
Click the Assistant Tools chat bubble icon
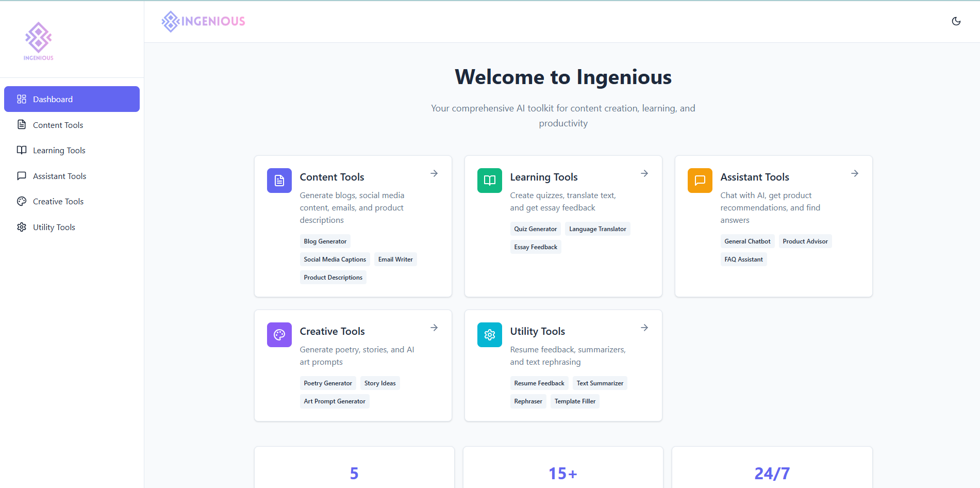coord(700,180)
